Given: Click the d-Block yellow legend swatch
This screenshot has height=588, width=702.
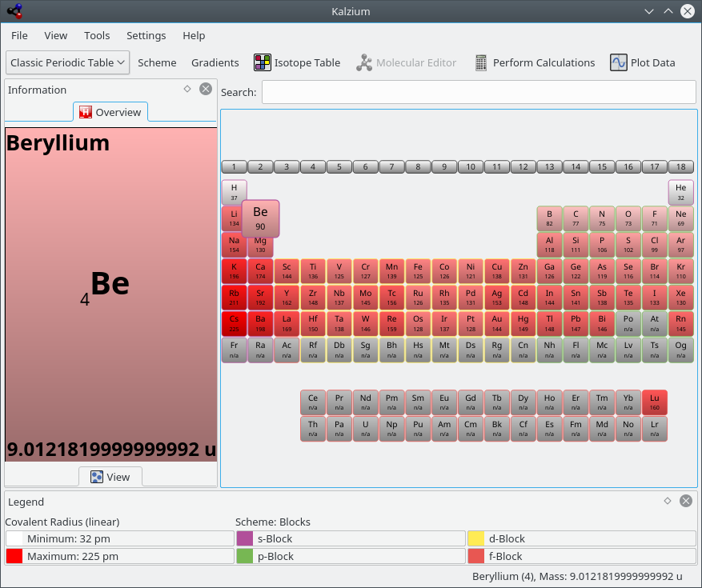Looking at the screenshot, I should 476,538.
